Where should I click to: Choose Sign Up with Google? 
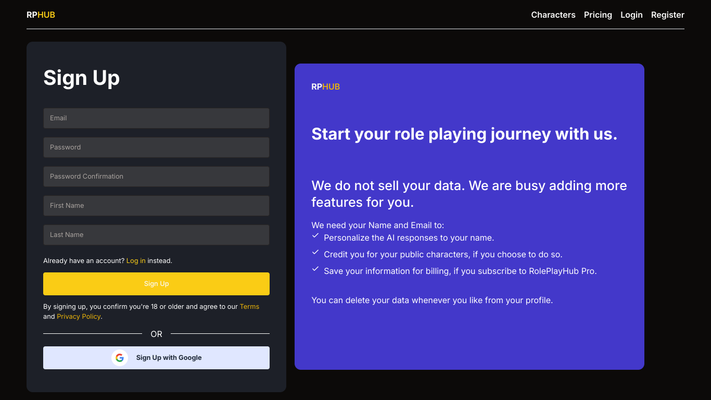point(156,358)
